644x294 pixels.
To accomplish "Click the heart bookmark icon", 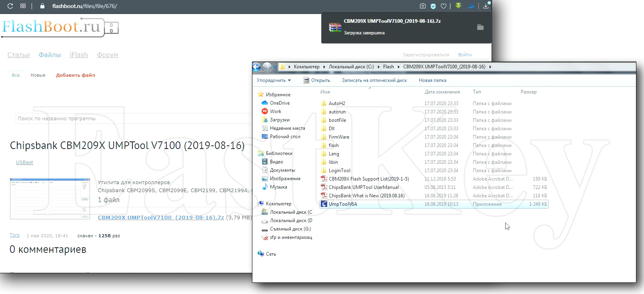I will [444, 6].
